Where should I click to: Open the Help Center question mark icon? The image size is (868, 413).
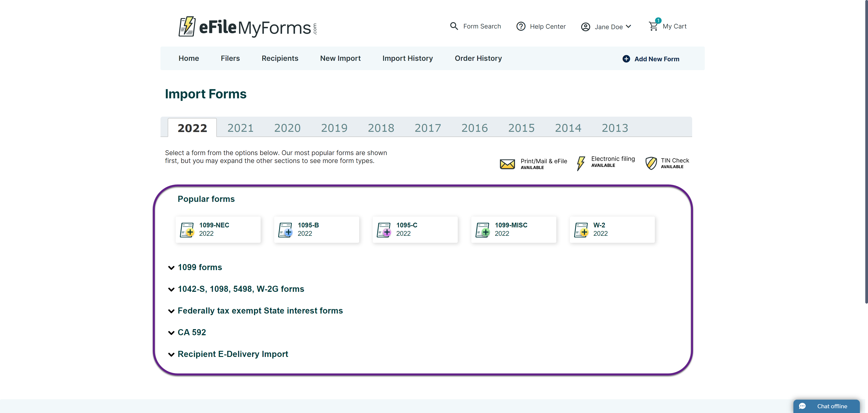point(521,26)
